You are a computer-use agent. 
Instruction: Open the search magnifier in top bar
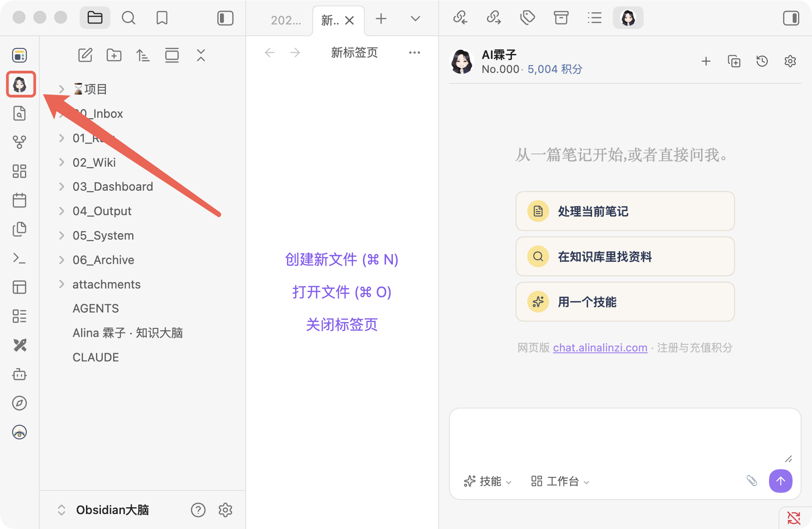tap(129, 18)
